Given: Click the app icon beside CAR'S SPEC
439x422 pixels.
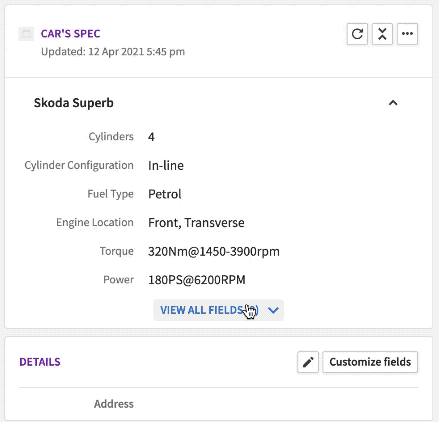Looking at the screenshot, I should [x=26, y=34].
